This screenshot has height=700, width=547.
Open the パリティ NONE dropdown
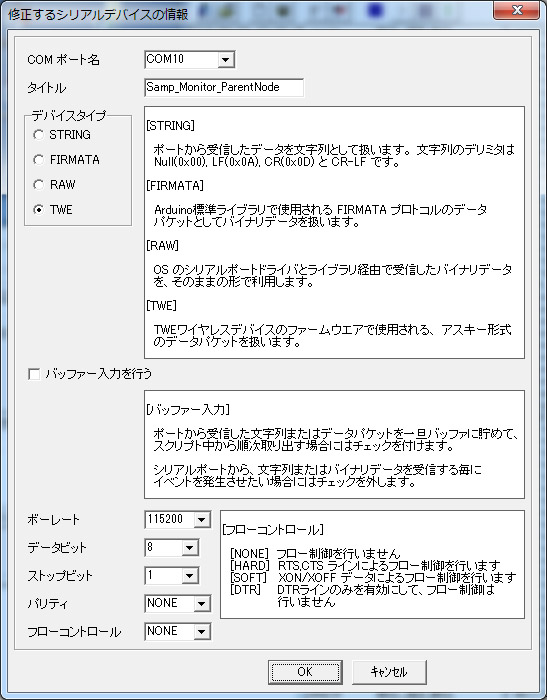click(201, 604)
